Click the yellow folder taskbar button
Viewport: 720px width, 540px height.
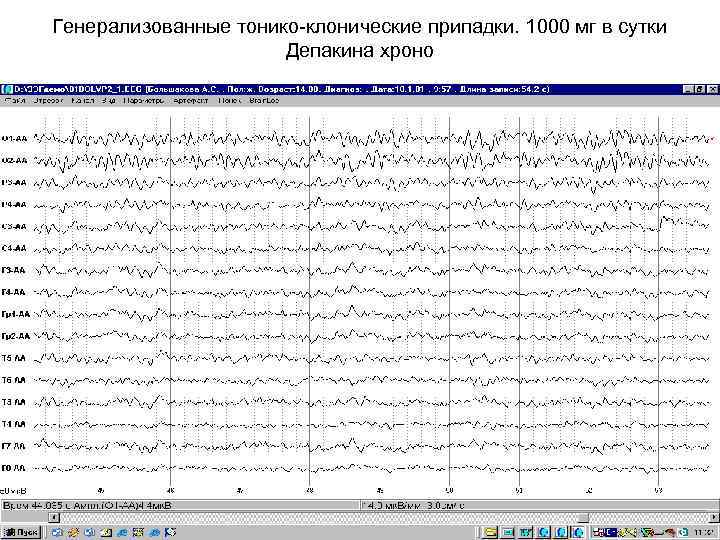490,533
